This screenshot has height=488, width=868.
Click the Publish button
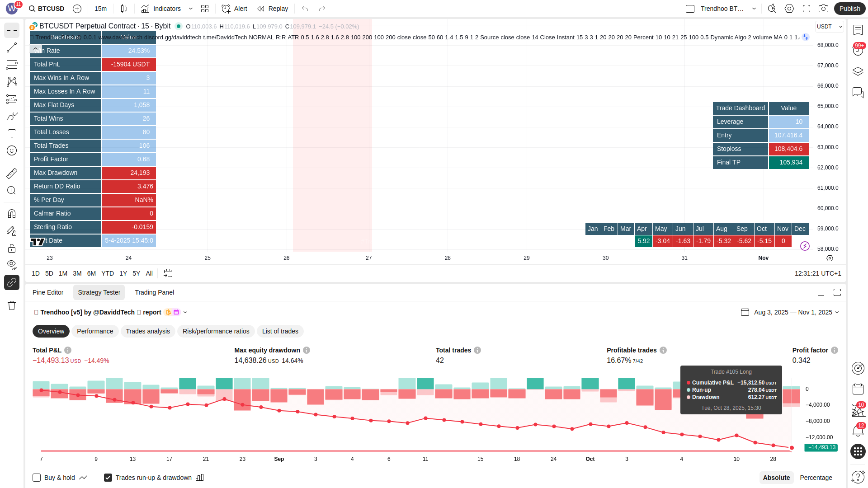click(x=849, y=9)
